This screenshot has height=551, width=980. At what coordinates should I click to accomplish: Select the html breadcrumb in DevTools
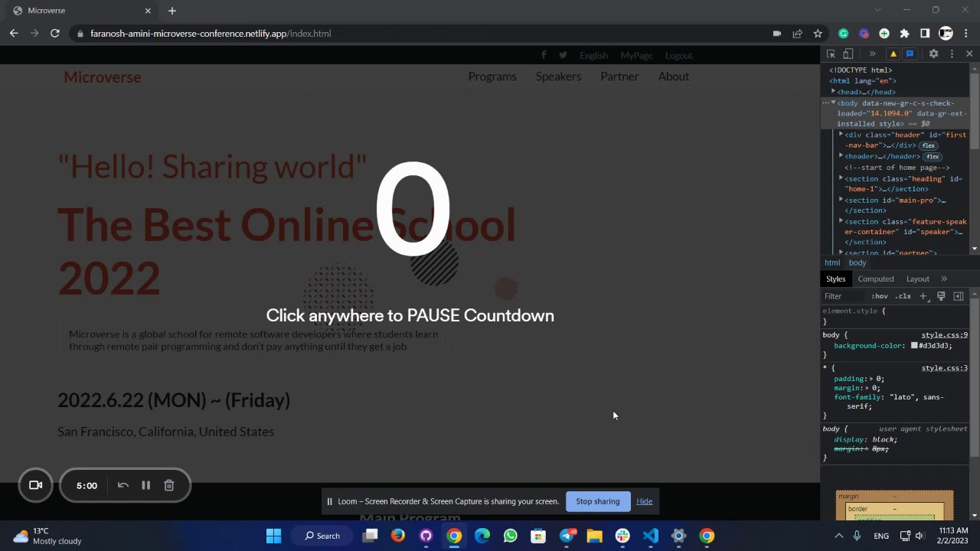(x=832, y=262)
